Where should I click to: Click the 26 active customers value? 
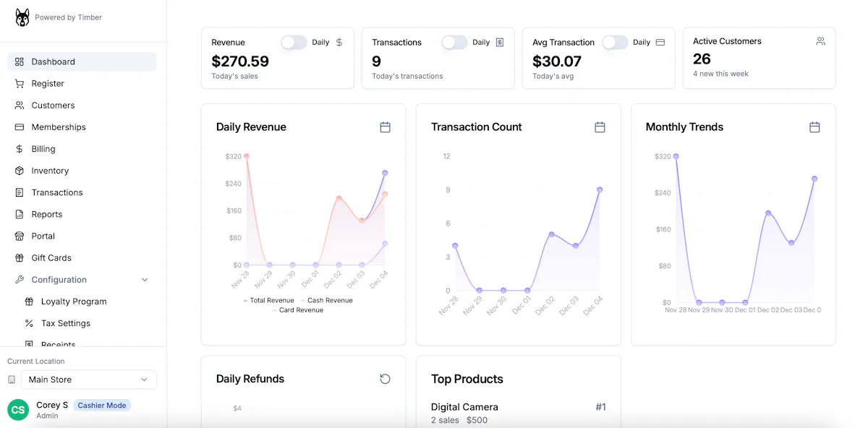[x=702, y=59]
